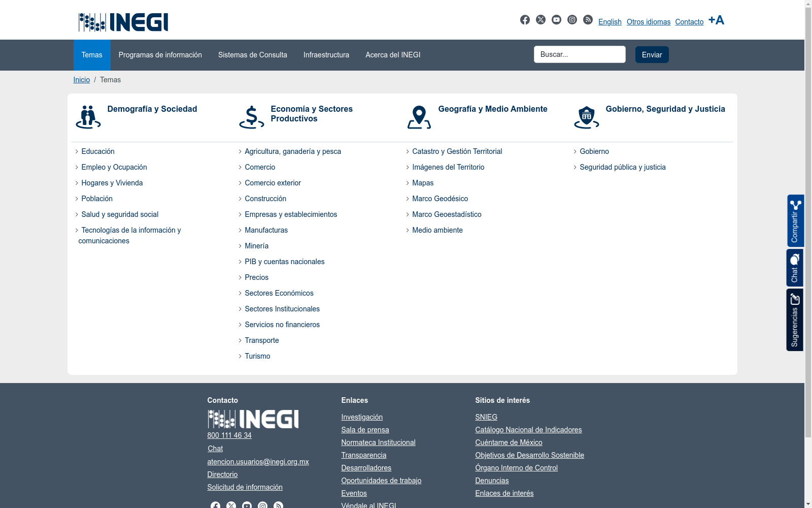
Task: Click the Economía dollar sign icon
Action: click(252, 117)
